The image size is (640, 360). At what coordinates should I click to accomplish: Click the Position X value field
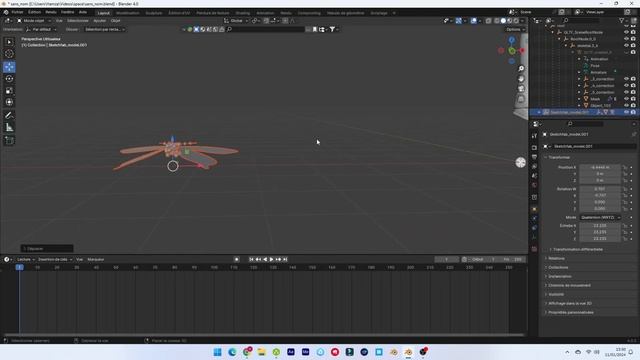[x=600, y=167]
